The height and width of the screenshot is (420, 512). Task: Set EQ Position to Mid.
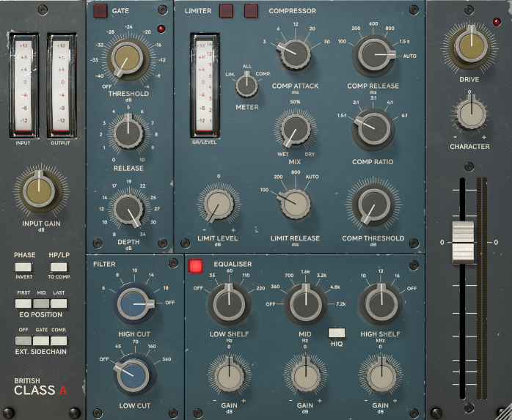pos(41,303)
